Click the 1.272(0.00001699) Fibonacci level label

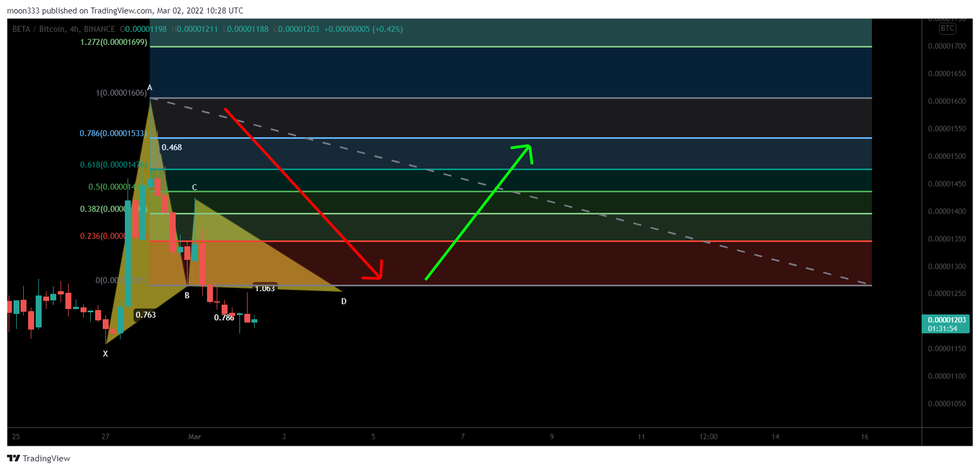click(x=114, y=42)
